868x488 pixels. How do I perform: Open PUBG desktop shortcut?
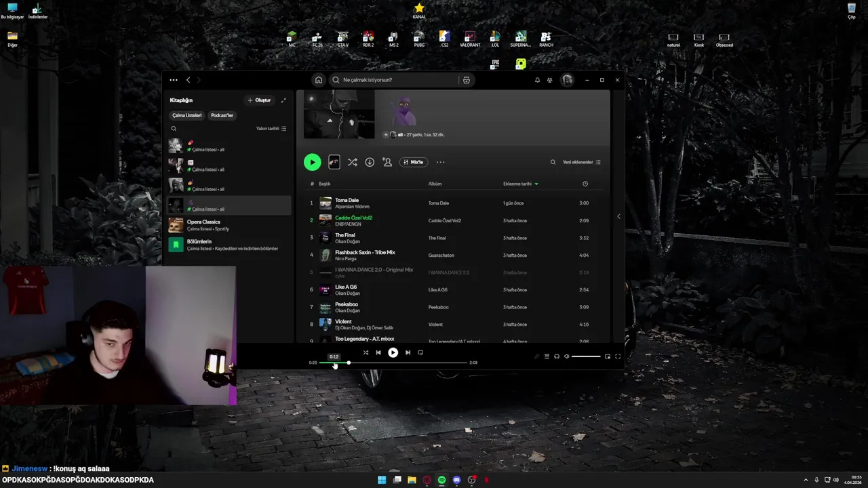click(419, 39)
